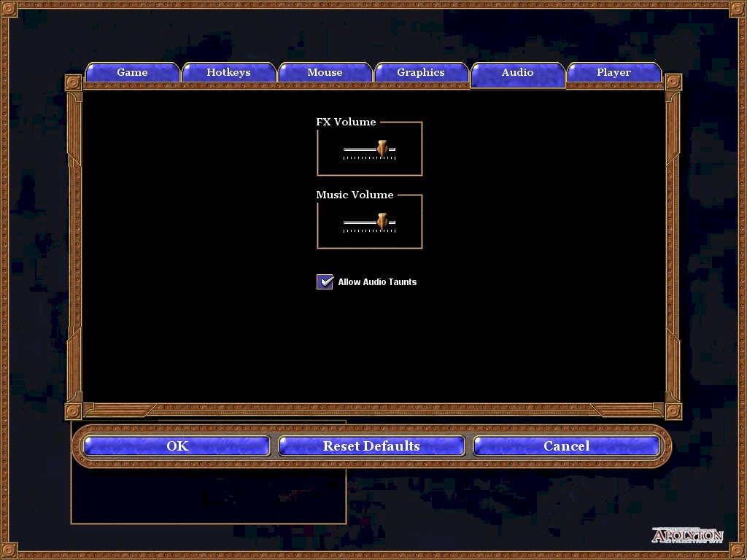Open the Hotkeys tab
This screenshot has width=747, height=560.
point(228,72)
